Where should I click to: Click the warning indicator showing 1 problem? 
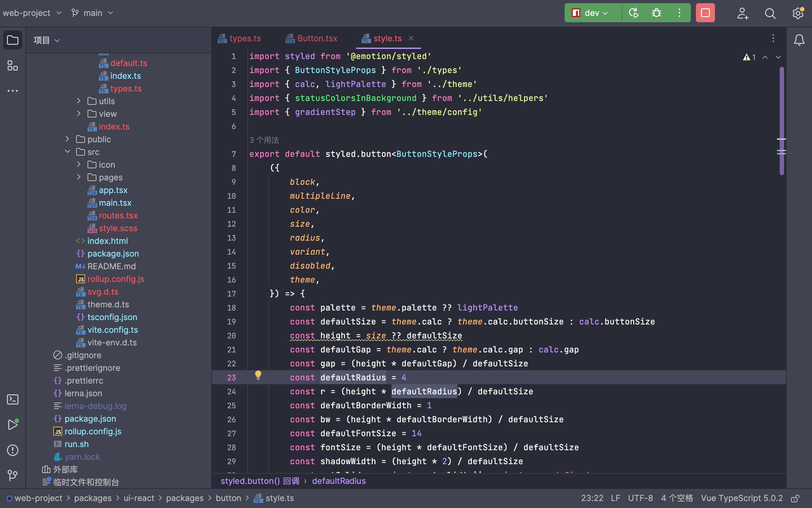coord(749,57)
